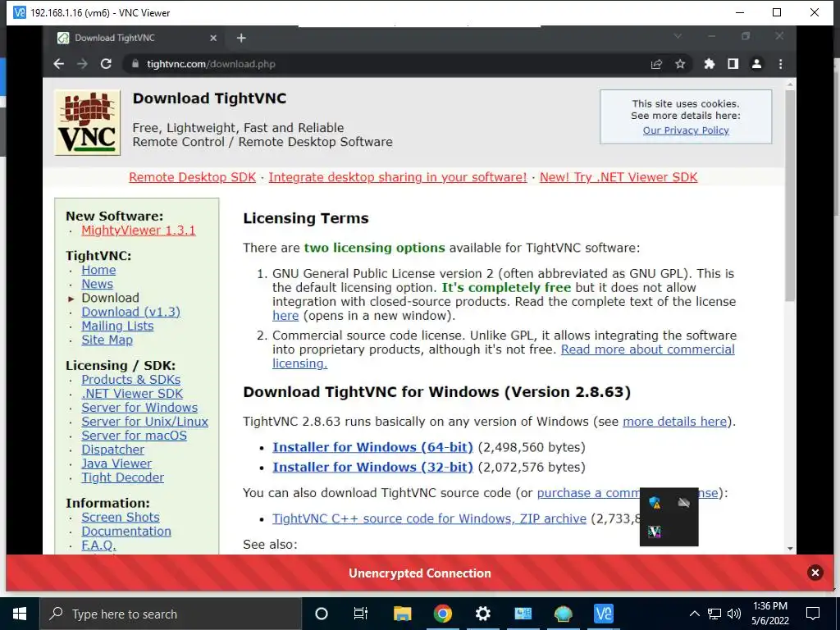840x630 pixels.
Task: Open the Documentation sidebar link
Action: 126,531
